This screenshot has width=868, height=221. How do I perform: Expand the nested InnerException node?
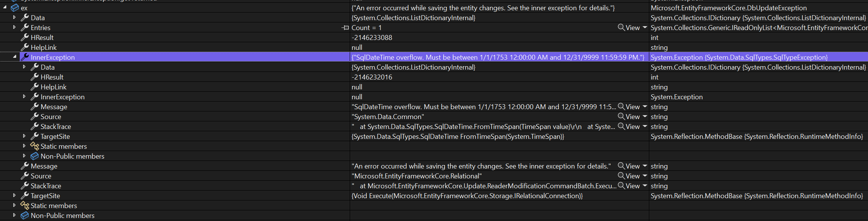[24, 97]
